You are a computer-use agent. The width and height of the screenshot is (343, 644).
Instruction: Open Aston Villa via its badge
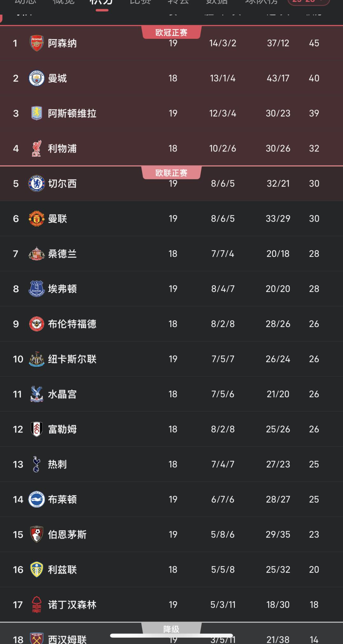click(x=37, y=113)
